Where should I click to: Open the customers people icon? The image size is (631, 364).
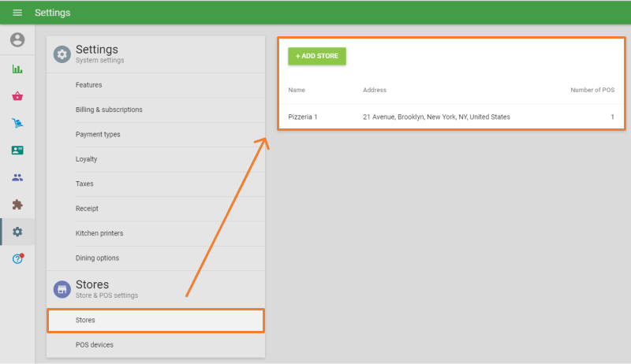(x=17, y=177)
